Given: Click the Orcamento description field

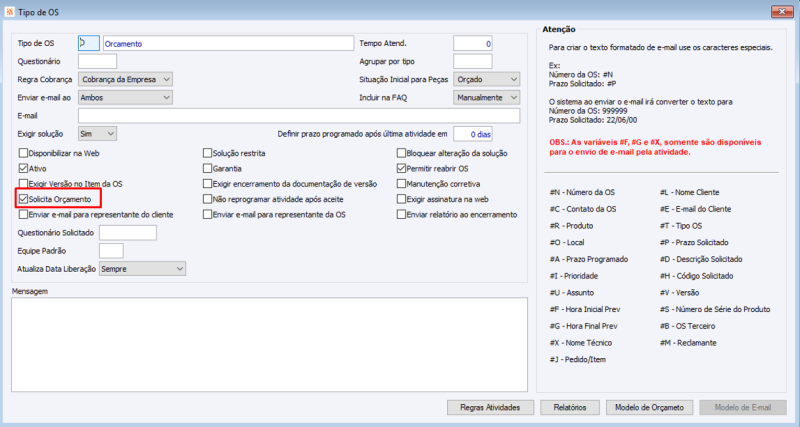Looking at the screenshot, I should 228,43.
